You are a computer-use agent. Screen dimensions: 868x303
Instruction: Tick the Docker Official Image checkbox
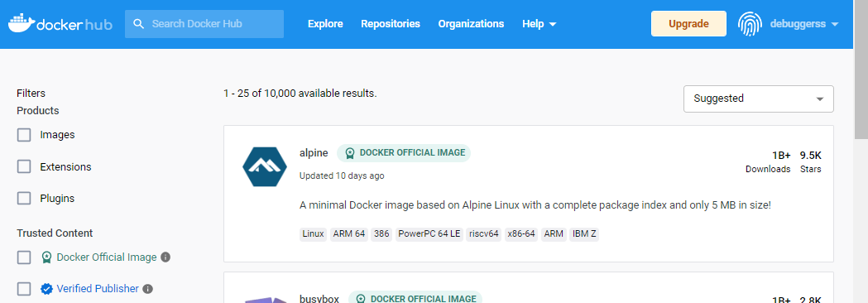(24, 257)
